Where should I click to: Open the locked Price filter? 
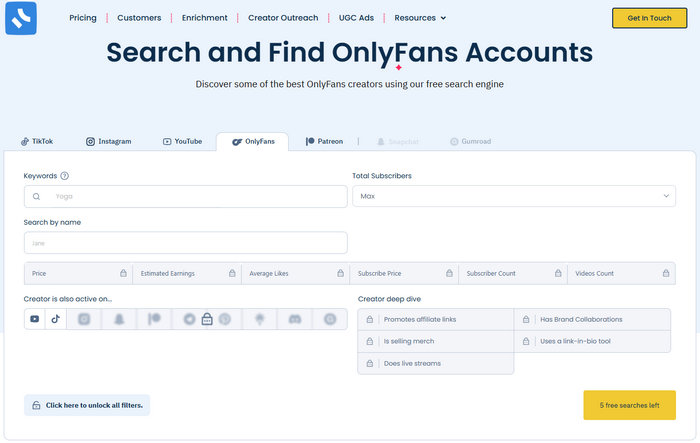tap(79, 273)
